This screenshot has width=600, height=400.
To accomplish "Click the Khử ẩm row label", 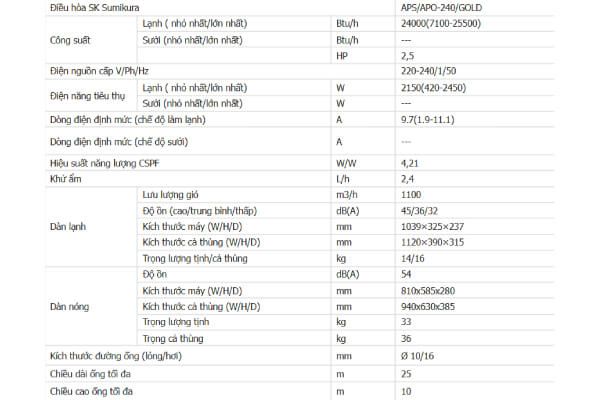I will click(64, 177).
